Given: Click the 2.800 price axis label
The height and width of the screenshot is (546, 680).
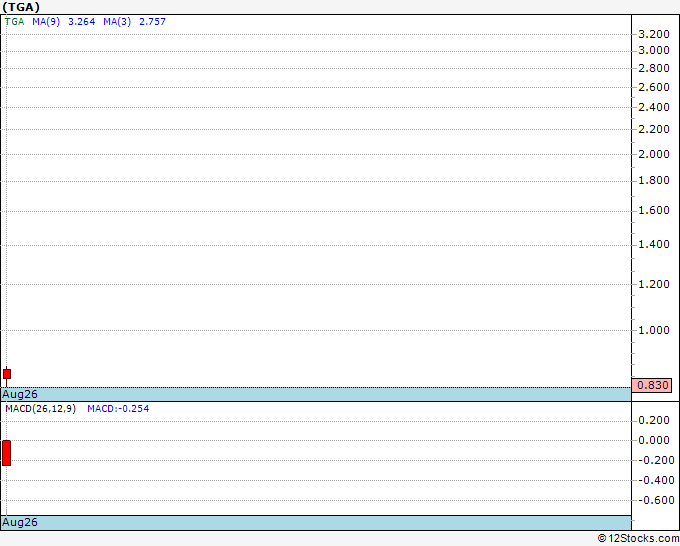Looking at the screenshot, I should (x=654, y=68).
